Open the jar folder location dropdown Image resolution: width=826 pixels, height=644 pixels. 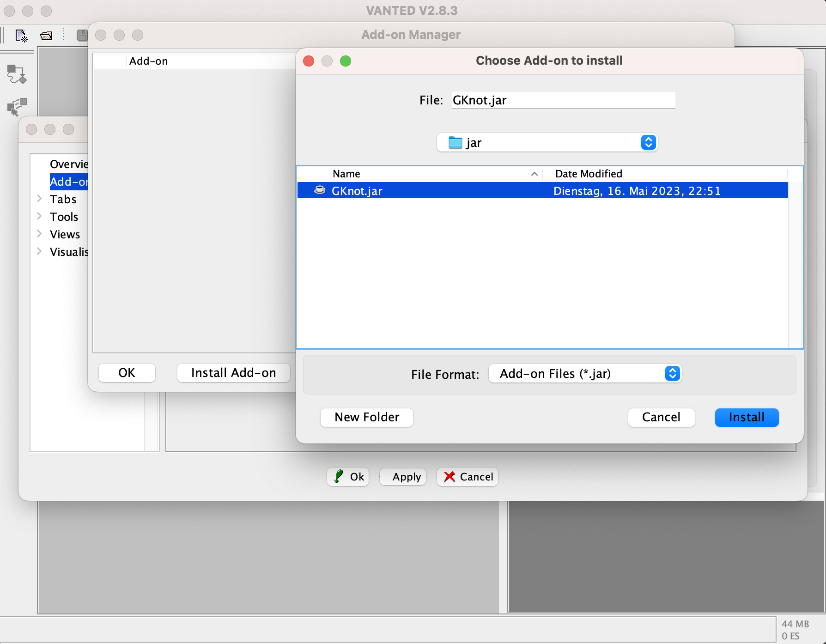coord(648,143)
